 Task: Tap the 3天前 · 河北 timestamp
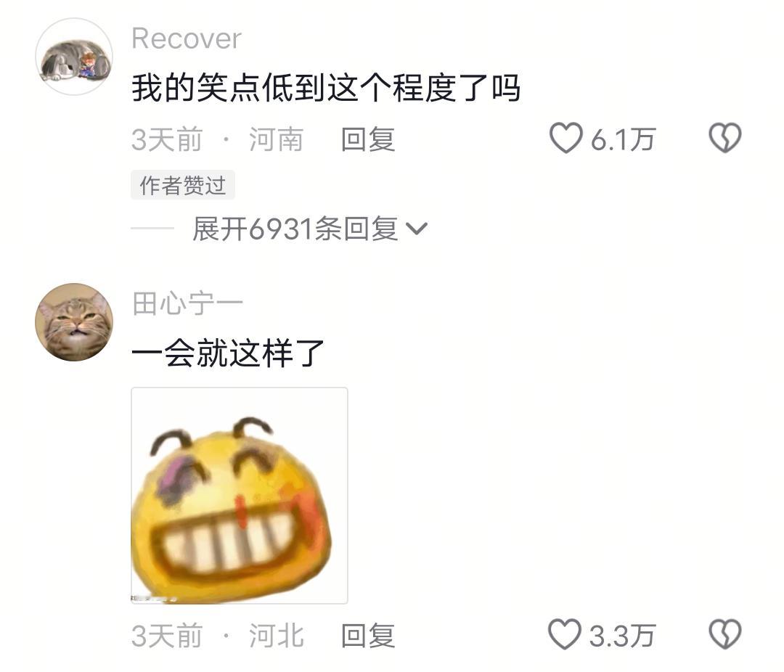[x=218, y=636]
